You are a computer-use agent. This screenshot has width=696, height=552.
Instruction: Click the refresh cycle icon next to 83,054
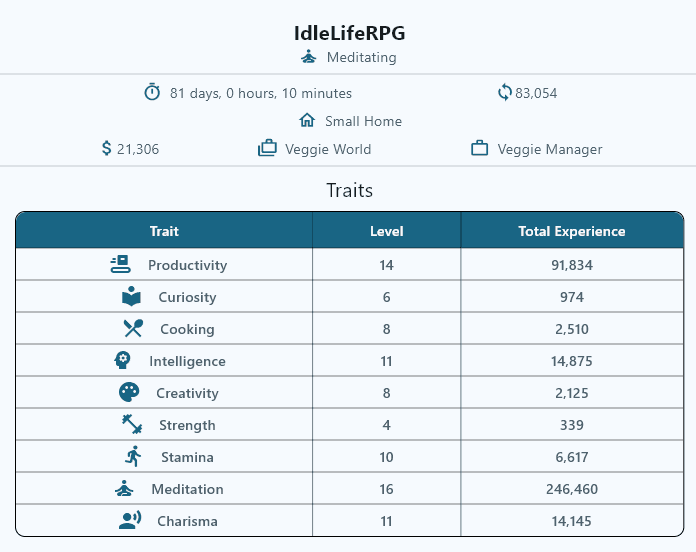tap(504, 93)
